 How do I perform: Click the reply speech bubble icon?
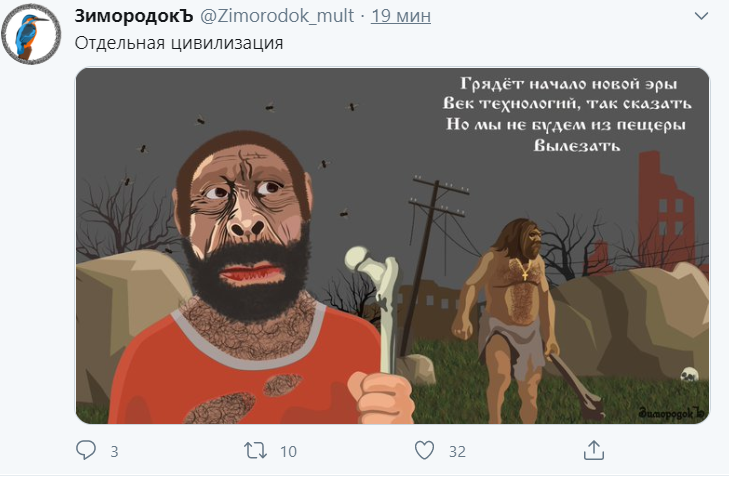coord(87,451)
